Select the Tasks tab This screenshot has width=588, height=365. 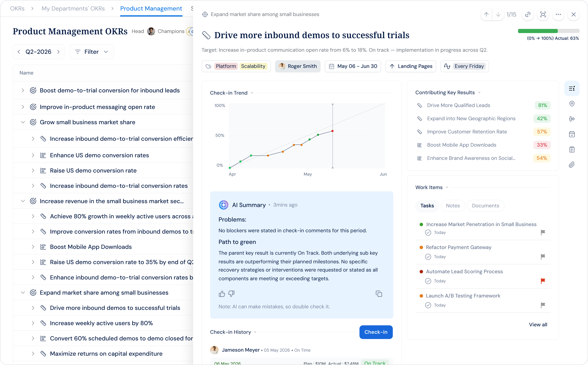427,206
